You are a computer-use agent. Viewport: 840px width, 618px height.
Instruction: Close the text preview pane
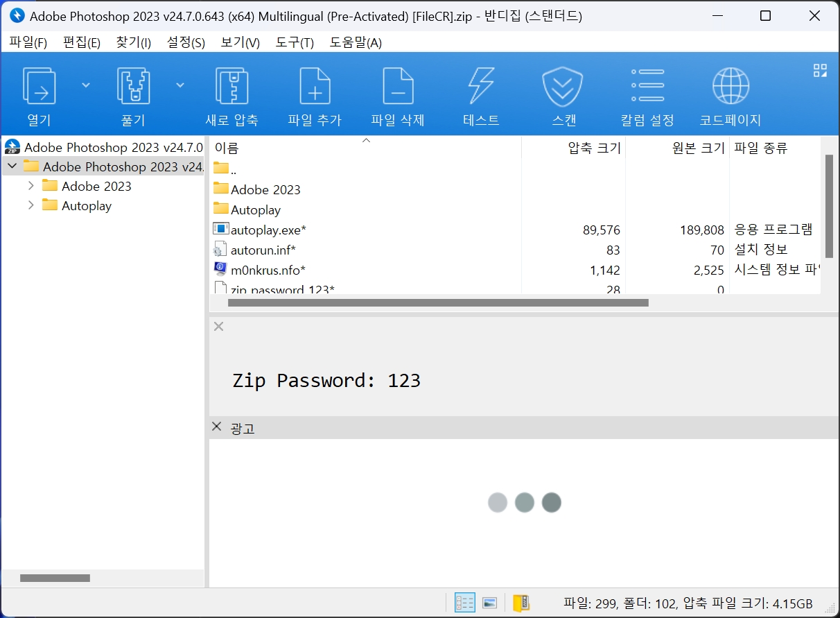(x=218, y=326)
